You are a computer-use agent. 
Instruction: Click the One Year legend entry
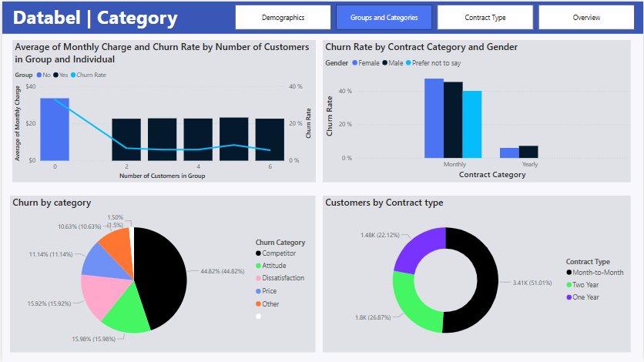[x=583, y=297]
